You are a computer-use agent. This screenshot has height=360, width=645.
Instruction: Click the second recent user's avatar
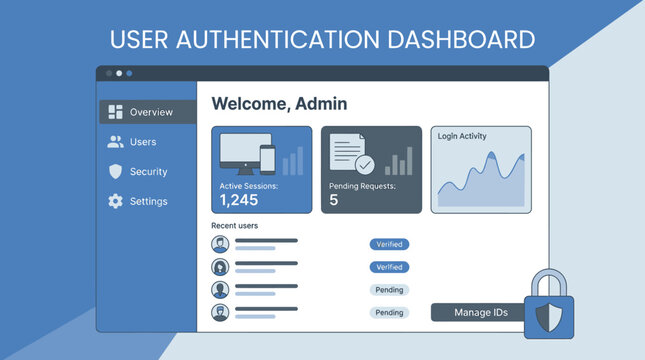(220, 267)
